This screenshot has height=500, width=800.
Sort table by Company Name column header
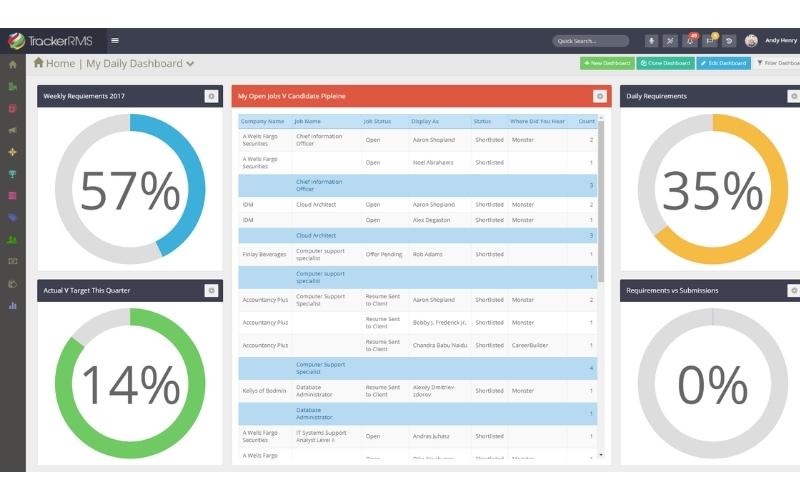(263, 121)
